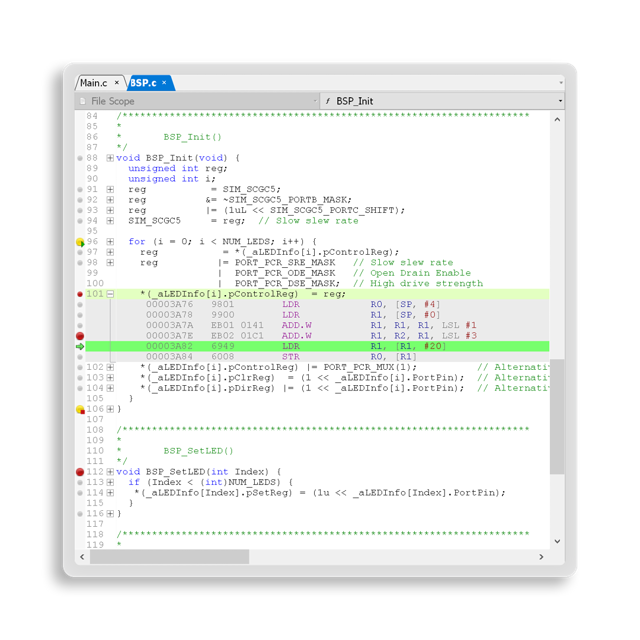Set breakpoint on line 113 gutter dot
Viewport: 640px width, 640px height.
pos(80,482)
